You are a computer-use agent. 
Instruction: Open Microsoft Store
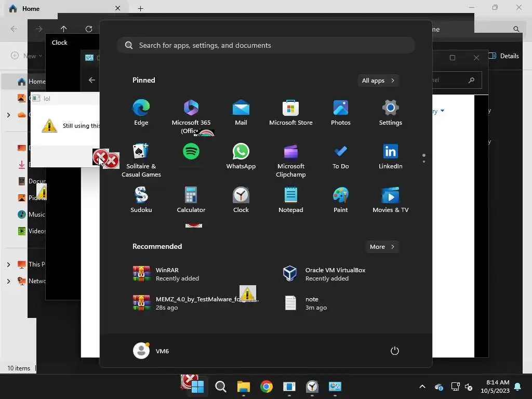coord(291,113)
